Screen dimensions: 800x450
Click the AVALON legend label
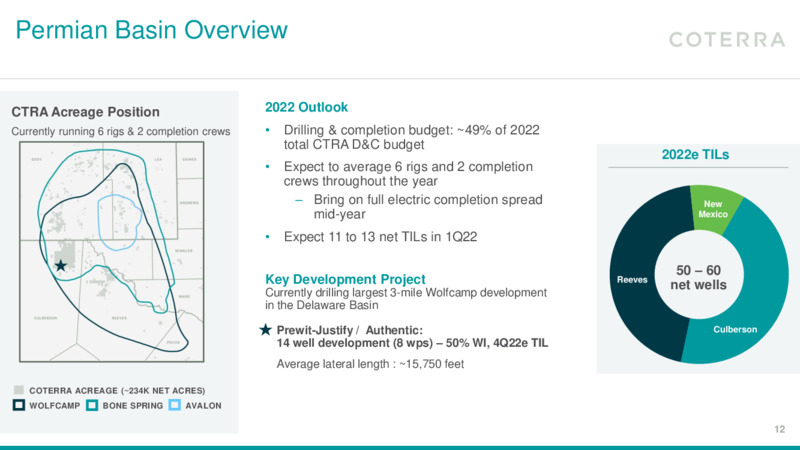coord(203,406)
